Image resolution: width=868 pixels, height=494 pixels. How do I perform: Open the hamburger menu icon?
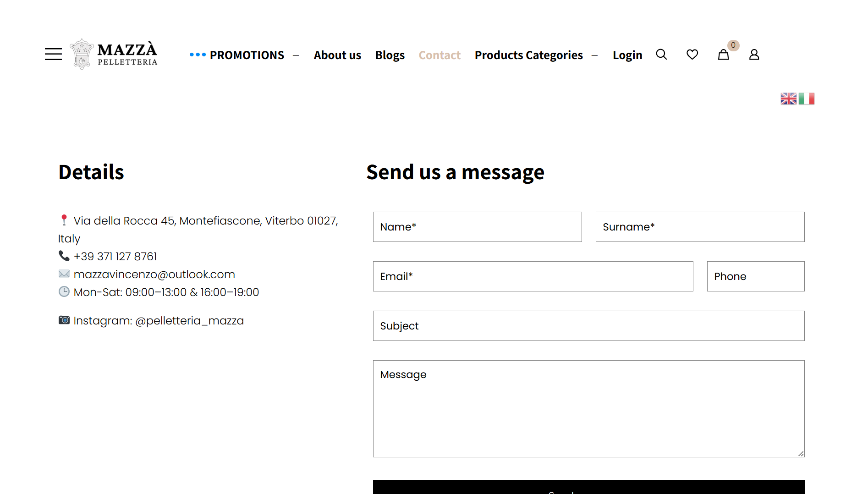click(53, 55)
